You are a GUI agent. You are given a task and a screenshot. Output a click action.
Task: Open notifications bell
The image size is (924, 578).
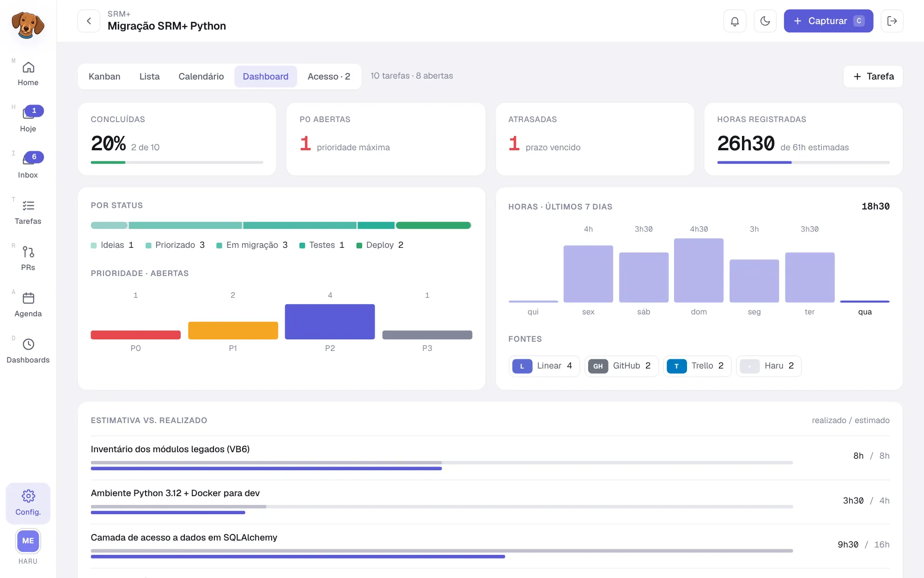(735, 21)
